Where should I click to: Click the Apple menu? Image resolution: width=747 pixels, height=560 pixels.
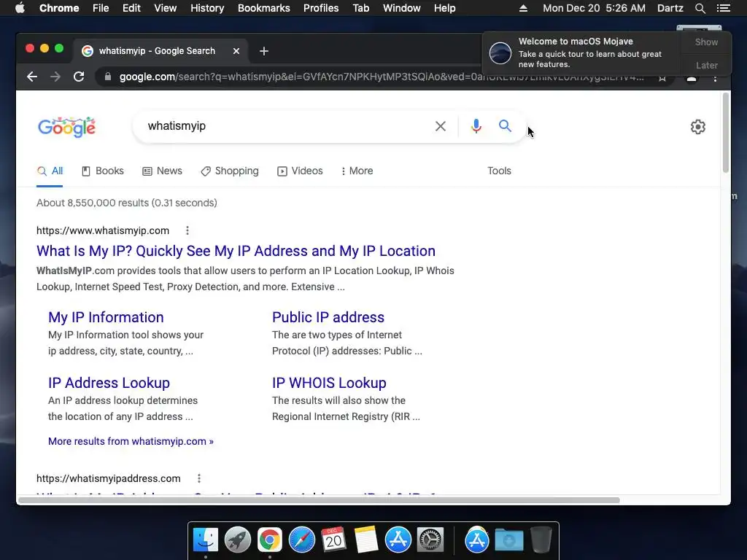[20, 8]
